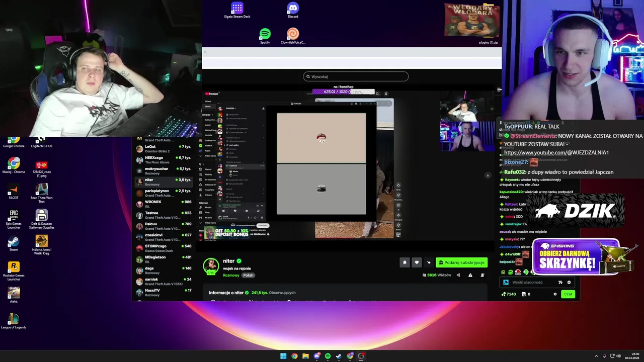The width and height of the screenshot is (644, 362).
Task: Select the 528x320_code (1).png desktop file
Action: (x=42, y=168)
